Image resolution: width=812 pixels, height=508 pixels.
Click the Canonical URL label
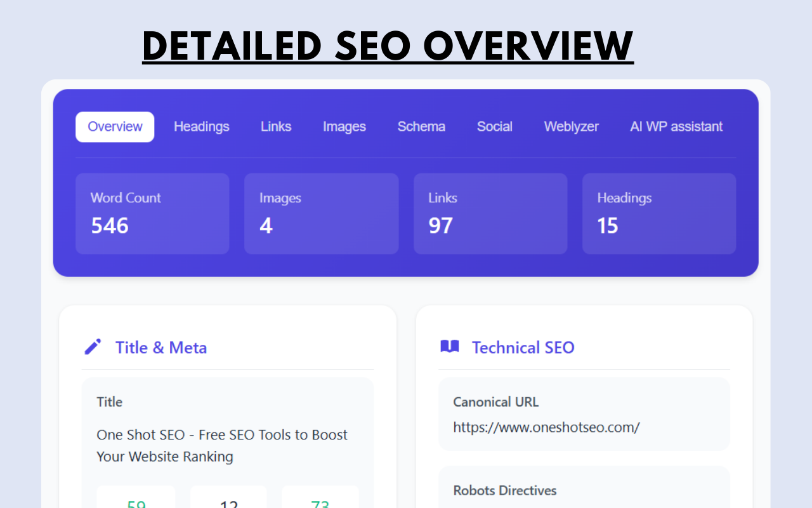click(496, 402)
